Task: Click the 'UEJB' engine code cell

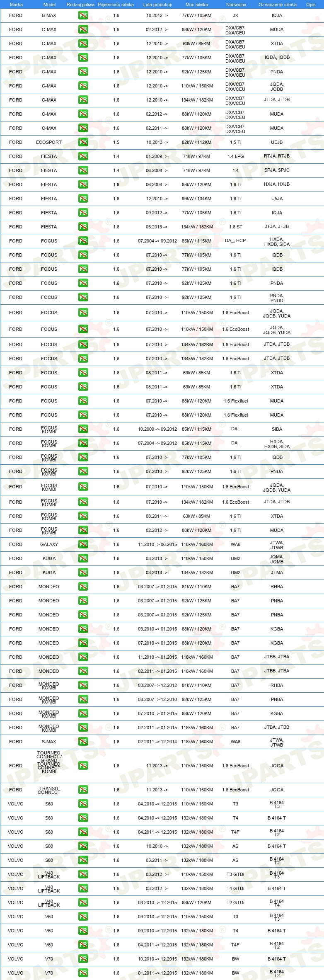Action: coord(277,142)
